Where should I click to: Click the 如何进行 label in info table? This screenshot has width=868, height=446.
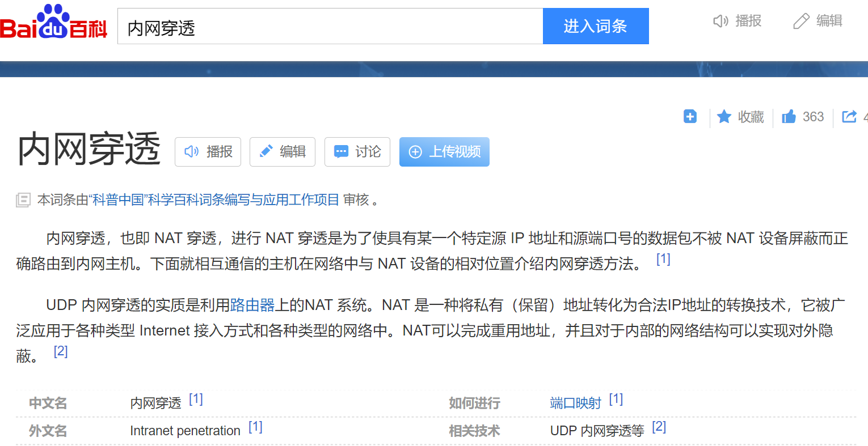click(474, 403)
